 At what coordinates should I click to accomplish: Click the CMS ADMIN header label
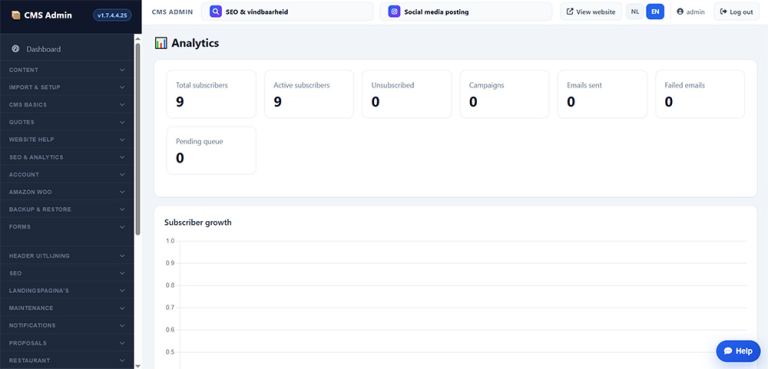point(172,12)
